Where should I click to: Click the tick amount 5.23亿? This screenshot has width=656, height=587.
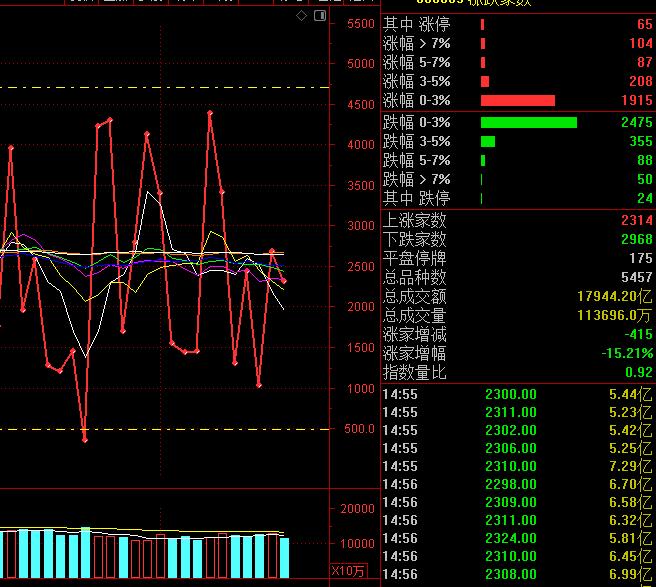pyautogui.click(x=630, y=412)
